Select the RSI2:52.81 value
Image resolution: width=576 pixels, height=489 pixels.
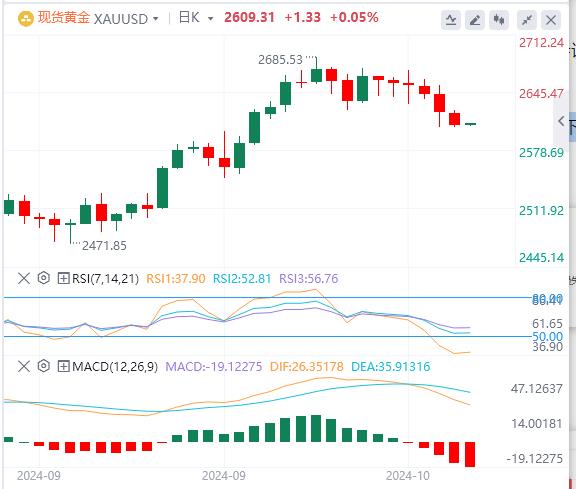click(x=242, y=278)
